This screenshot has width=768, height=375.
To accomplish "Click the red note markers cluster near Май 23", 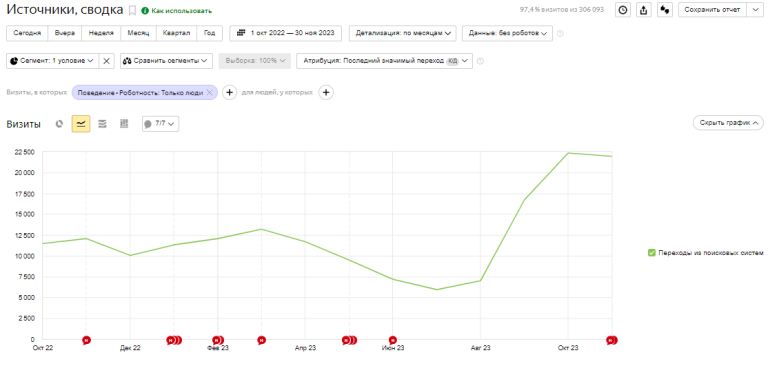I will click(x=349, y=340).
